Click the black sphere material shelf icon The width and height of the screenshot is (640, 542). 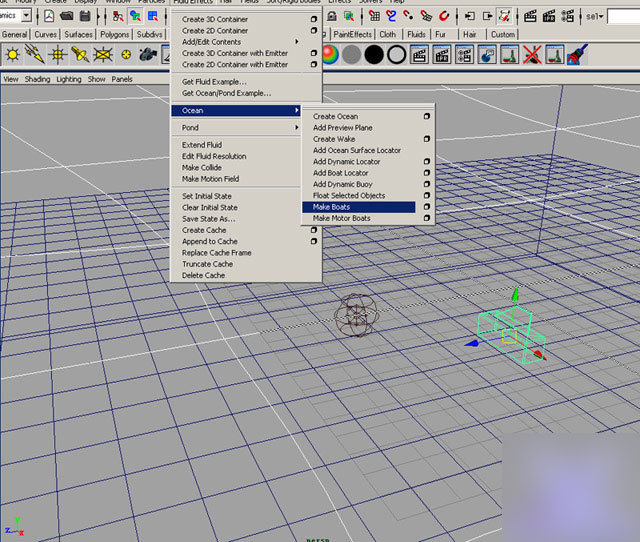(x=374, y=55)
